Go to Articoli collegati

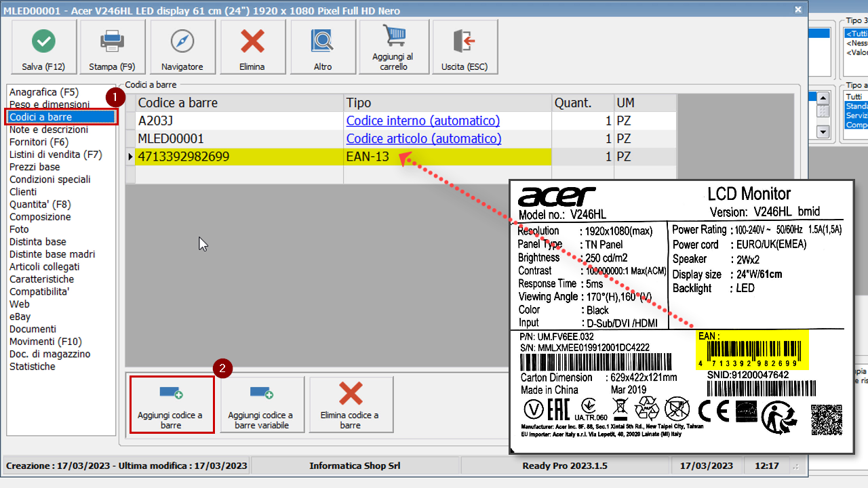tap(45, 267)
